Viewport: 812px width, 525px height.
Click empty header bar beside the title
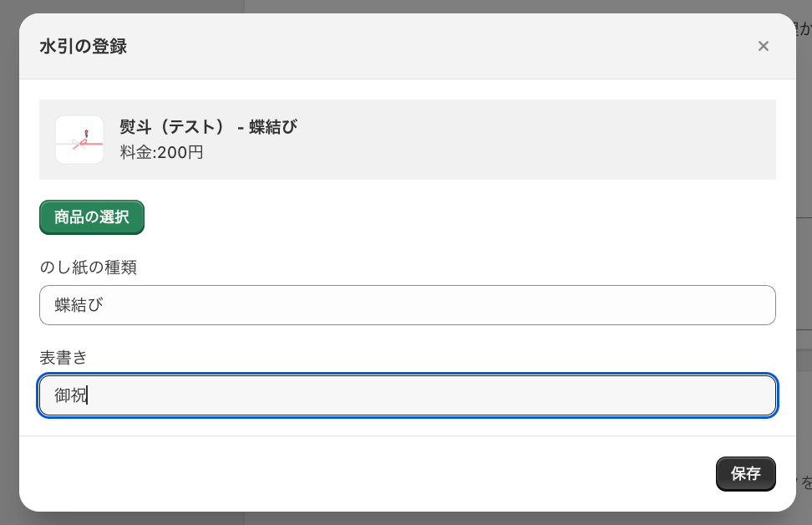(418, 46)
